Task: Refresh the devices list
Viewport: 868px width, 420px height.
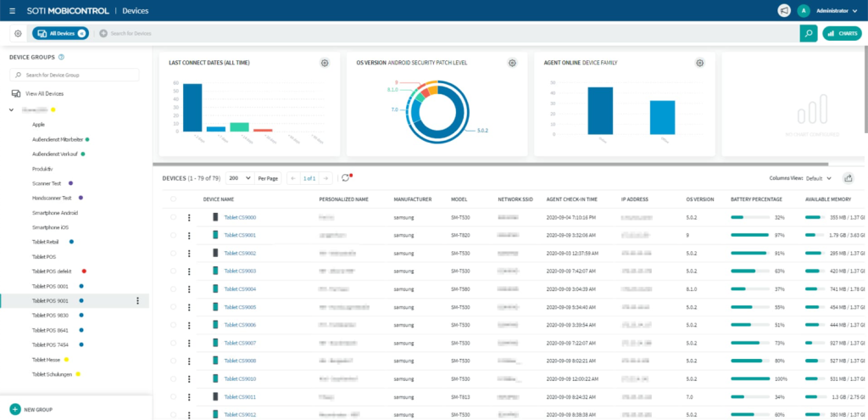Action: click(346, 178)
